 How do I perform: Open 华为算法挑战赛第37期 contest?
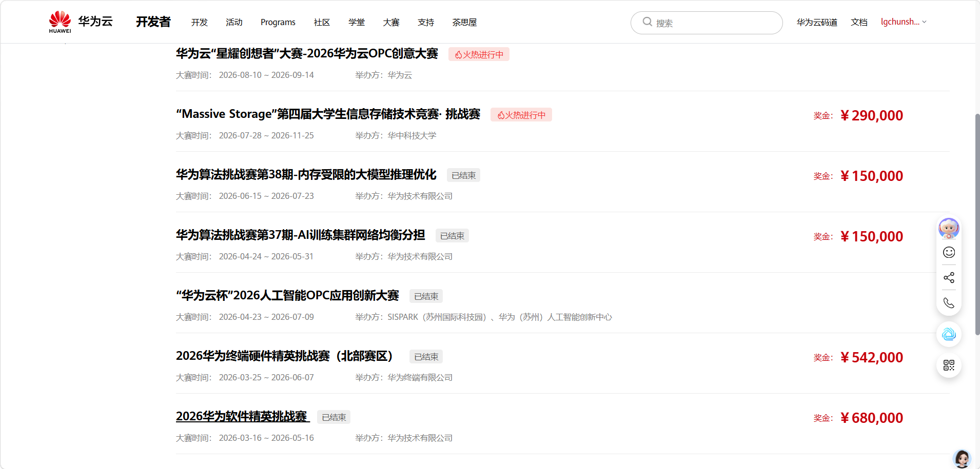[300, 235]
